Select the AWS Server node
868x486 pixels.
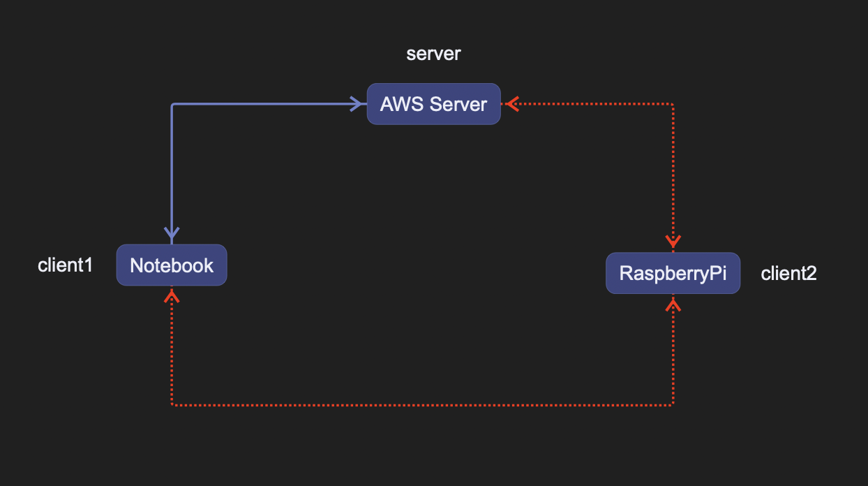point(433,104)
